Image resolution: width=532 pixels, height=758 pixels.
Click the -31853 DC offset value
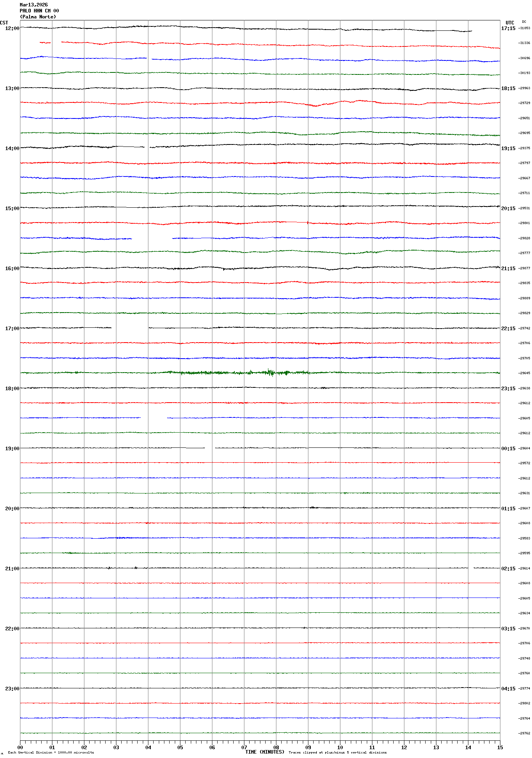(524, 28)
